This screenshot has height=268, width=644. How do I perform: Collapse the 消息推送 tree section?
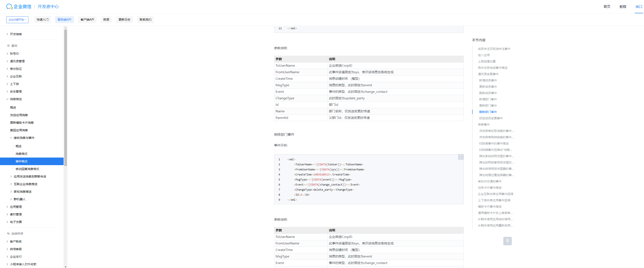coord(7,99)
